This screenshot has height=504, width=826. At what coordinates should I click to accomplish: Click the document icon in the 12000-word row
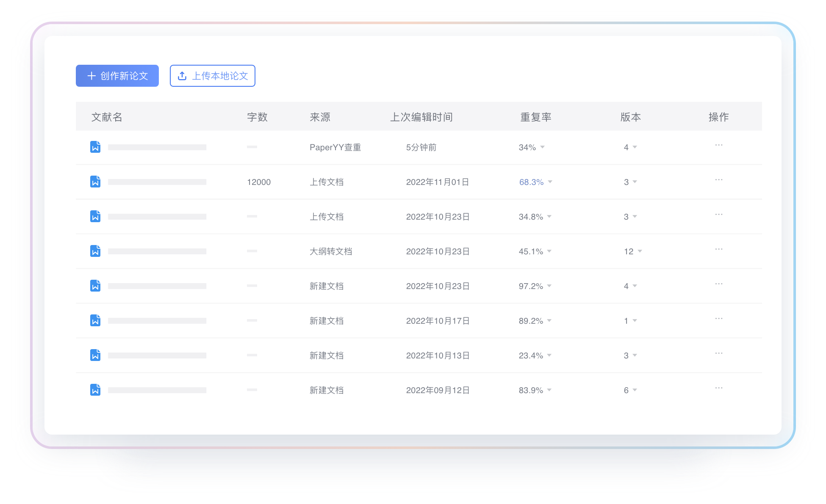[95, 182]
